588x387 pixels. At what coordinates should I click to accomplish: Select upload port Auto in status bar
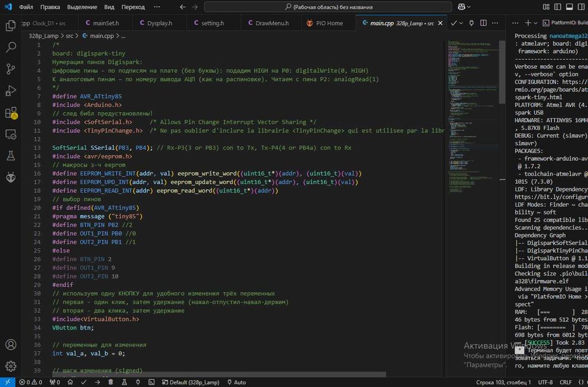click(x=236, y=382)
